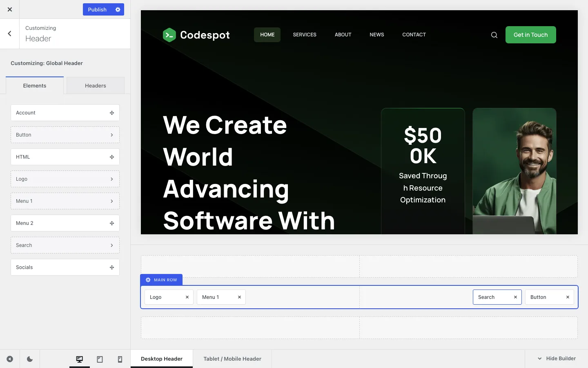Click the Publish button
Image resolution: width=588 pixels, height=368 pixels.
coord(97,9)
